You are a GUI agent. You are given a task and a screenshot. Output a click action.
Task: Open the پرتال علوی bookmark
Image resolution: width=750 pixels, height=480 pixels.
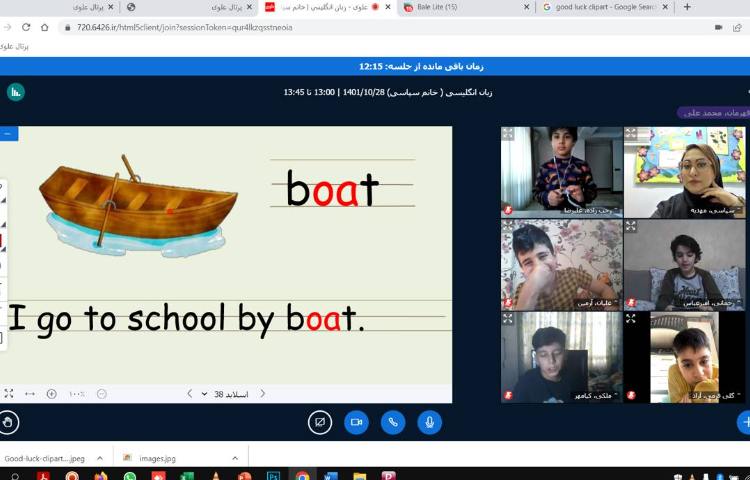click(x=14, y=46)
